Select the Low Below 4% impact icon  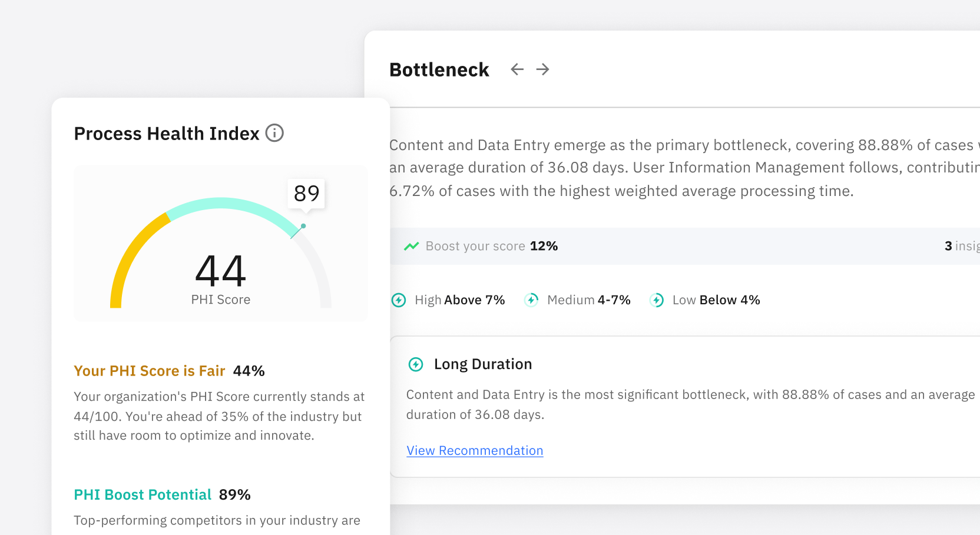tap(657, 300)
